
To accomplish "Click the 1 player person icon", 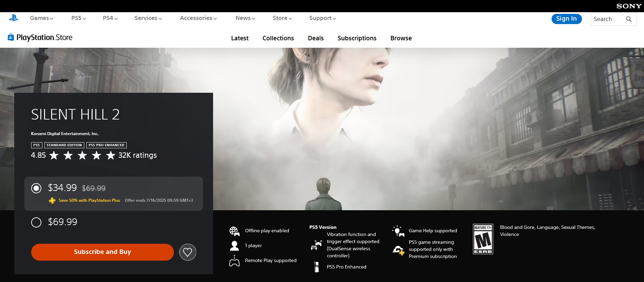I will point(234,246).
